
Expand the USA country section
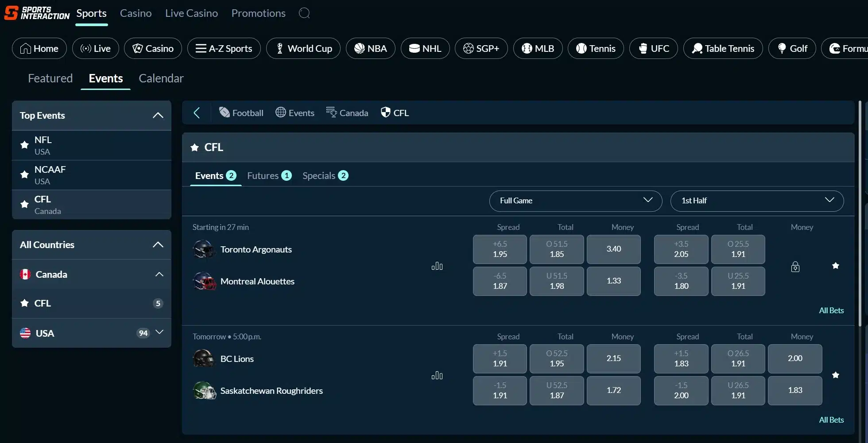click(x=159, y=332)
